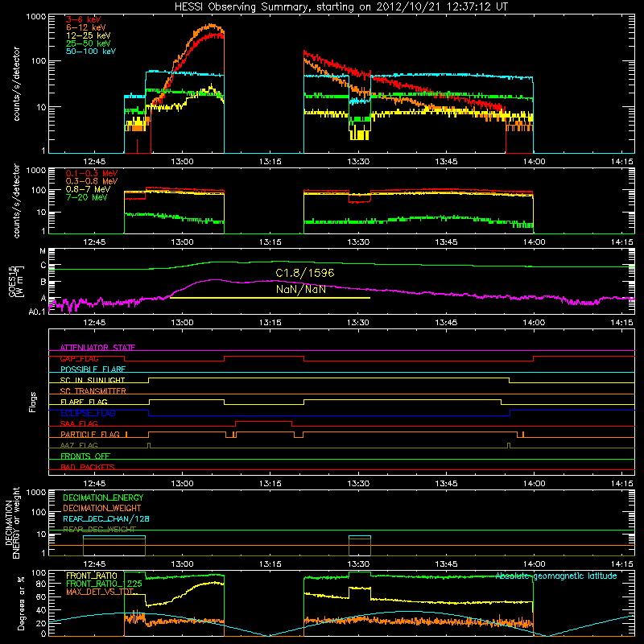Click the Degrees or % axis label
Screen dimensions: 644x644
coord(21,603)
